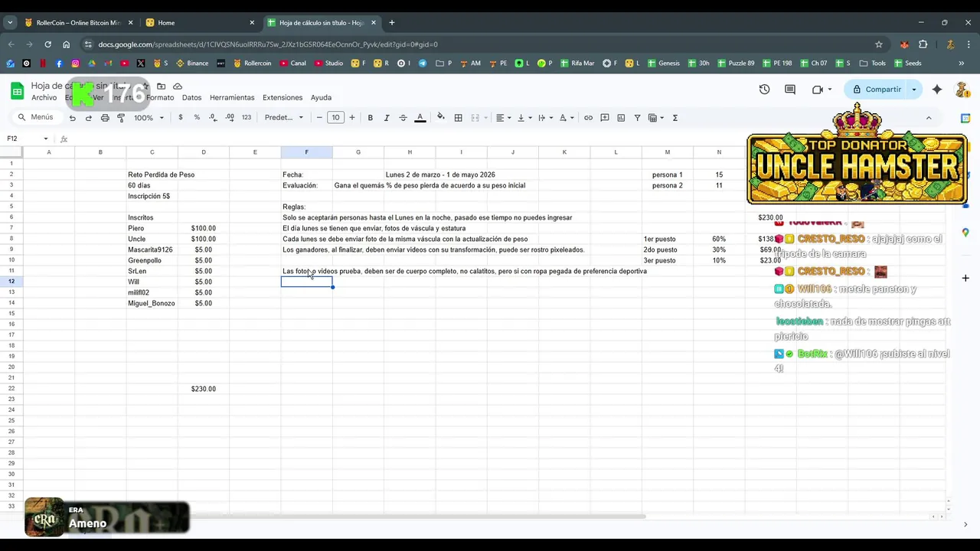Open the comments panel icon
Image resolution: width=980 pixels, height=551 pixels.
[x=790, y=90]
